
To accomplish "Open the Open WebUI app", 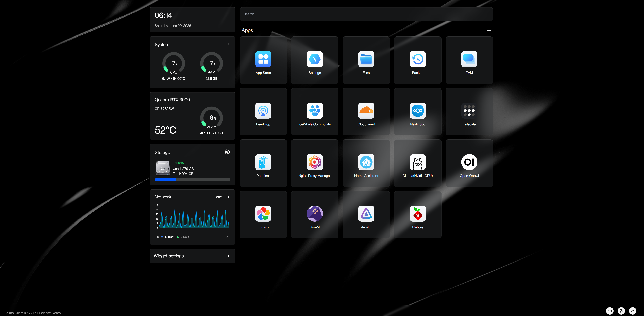I will (469, 163).
